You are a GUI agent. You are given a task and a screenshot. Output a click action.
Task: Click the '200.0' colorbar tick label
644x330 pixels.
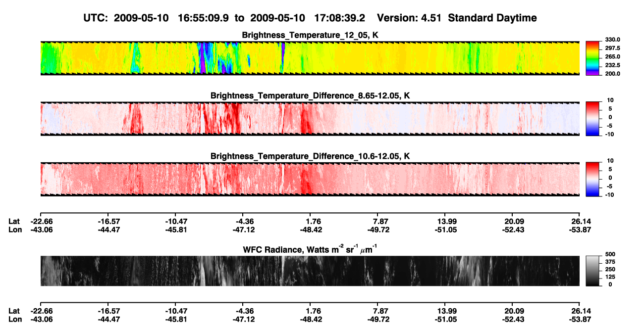click(613, 73)
